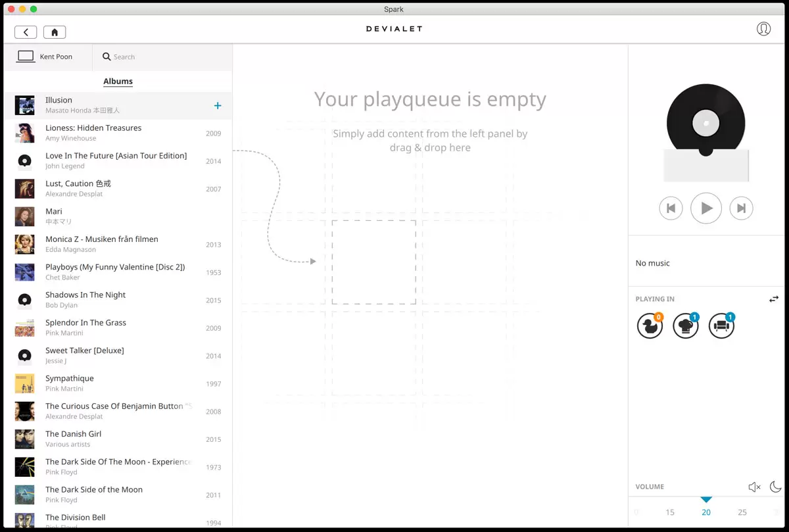Select the chef hat speaker icon
The image size is (789, 532).
point(686,326)
